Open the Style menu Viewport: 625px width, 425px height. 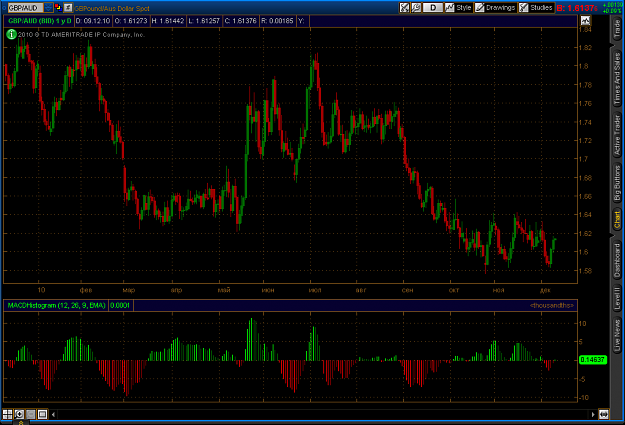tap(458, 8)
